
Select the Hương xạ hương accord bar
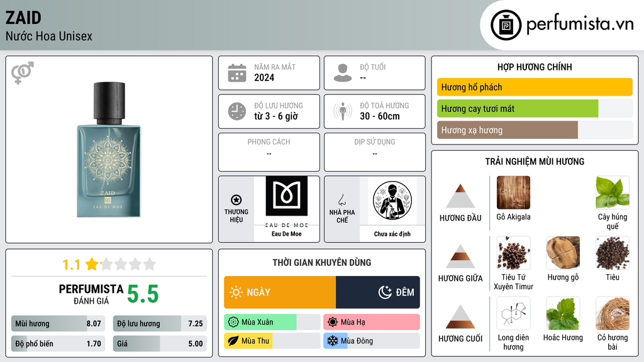[535, 129]
